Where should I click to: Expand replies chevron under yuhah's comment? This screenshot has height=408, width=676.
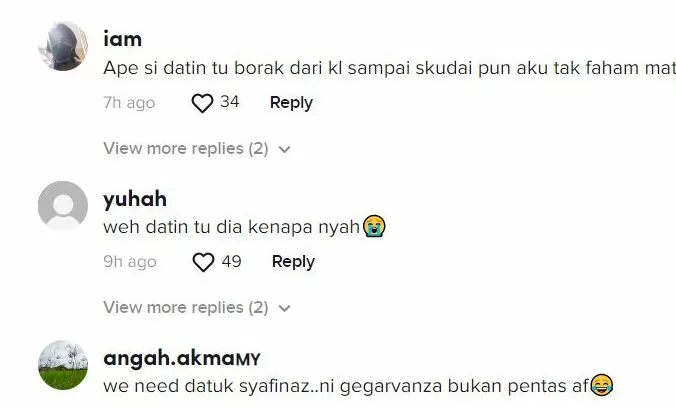click(x=285, y=308)
